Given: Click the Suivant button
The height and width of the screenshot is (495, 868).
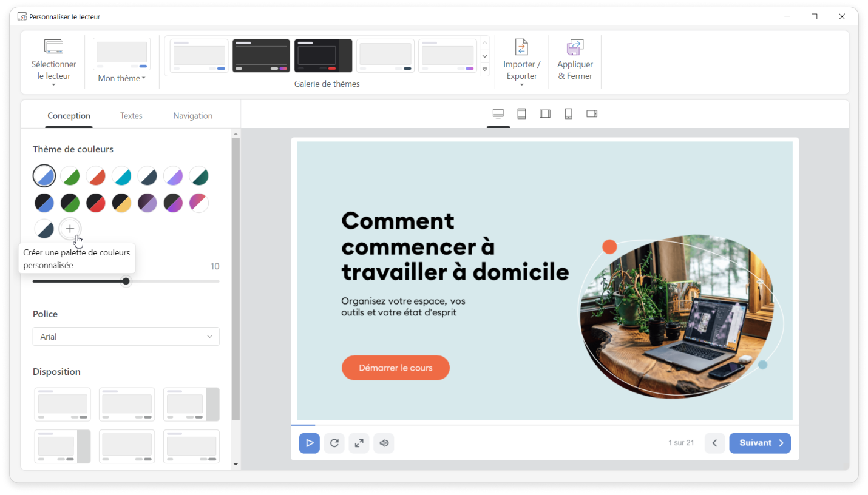Looking at the screenshot, I should 759,443.
